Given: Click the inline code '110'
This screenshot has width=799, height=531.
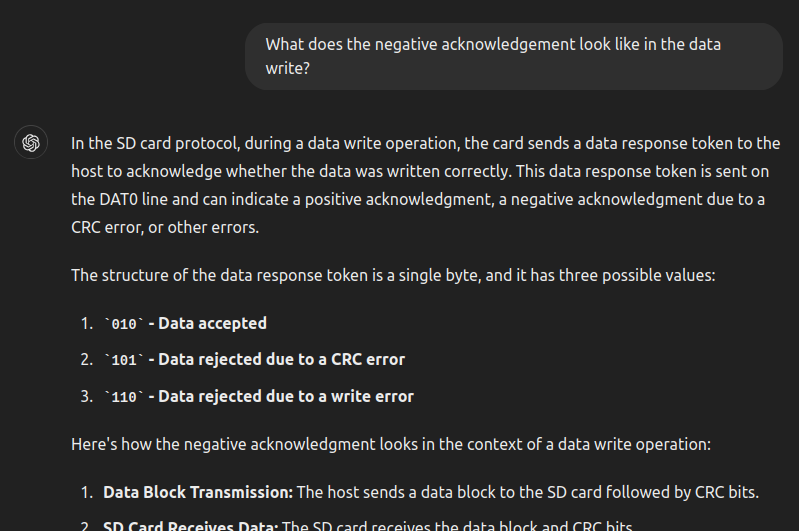Looking at the screenshot, I should point(124,397).
